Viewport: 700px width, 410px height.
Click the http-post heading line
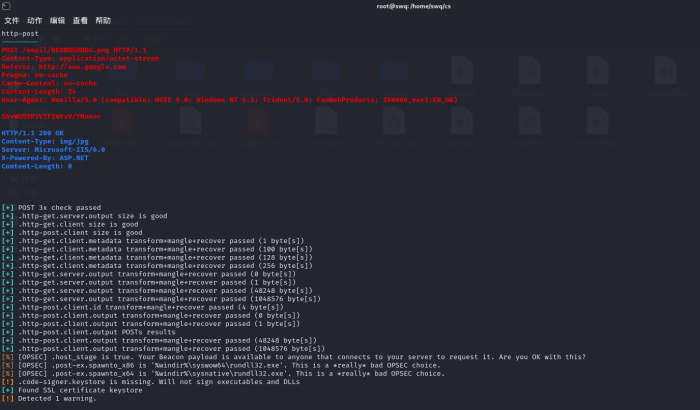pyautogui.click(x=21, y=33)
